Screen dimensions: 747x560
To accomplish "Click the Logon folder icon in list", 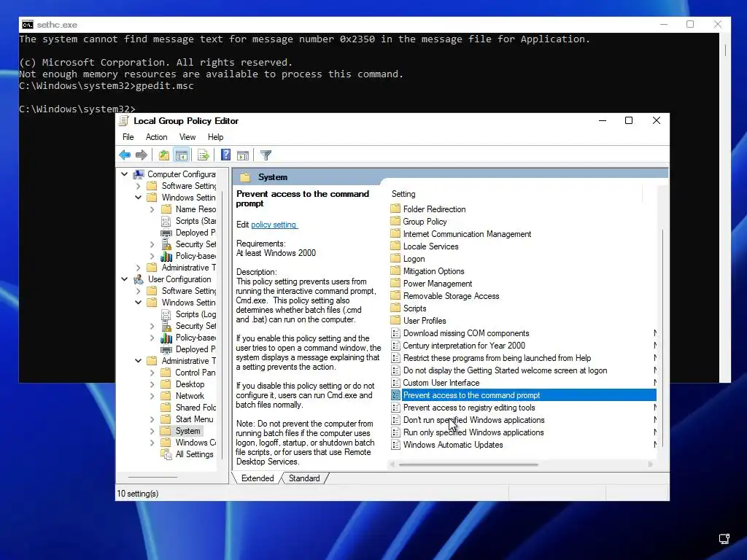I will 395,258.
